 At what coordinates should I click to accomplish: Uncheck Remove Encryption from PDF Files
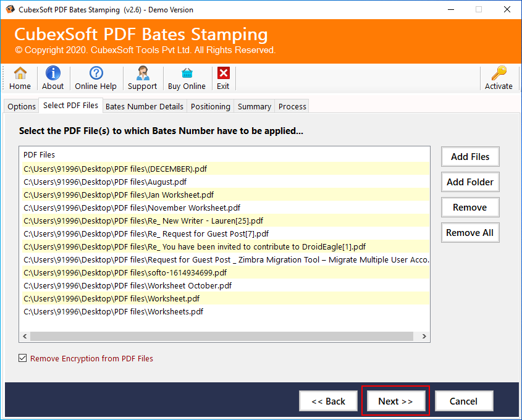[x=23, y=358]
